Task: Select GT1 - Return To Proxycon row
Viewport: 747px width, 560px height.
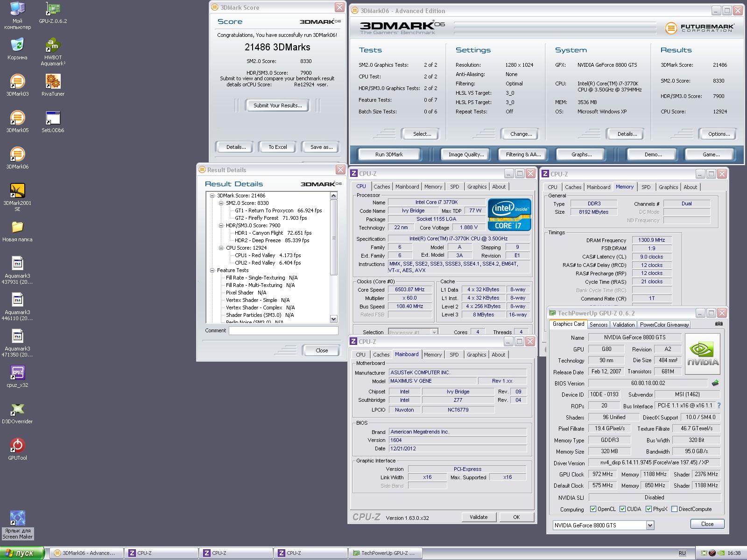Action: point(278,210)
